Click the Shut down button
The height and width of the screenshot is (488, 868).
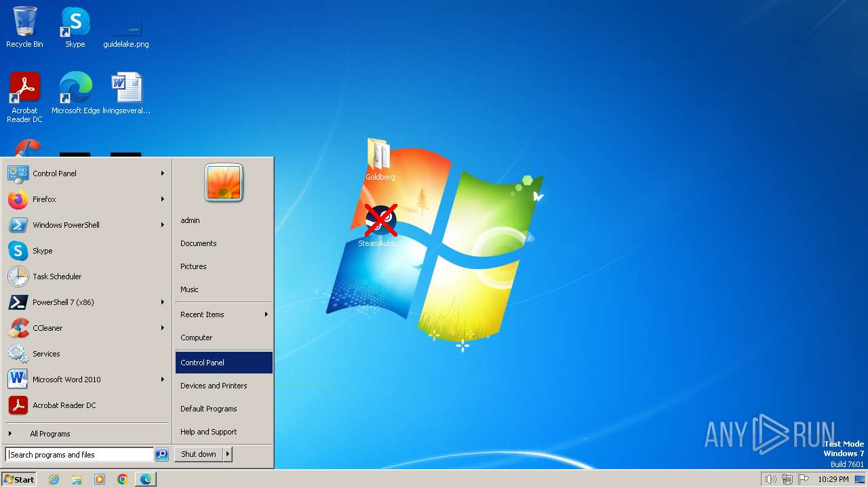[x=199, y=454]
